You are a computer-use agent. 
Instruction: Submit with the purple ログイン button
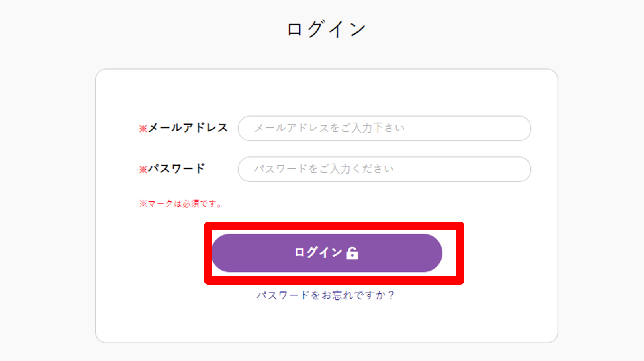point(327,253)
